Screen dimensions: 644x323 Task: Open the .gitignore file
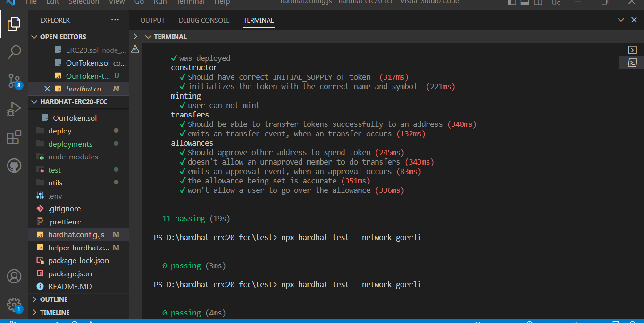tap(78, 209)
